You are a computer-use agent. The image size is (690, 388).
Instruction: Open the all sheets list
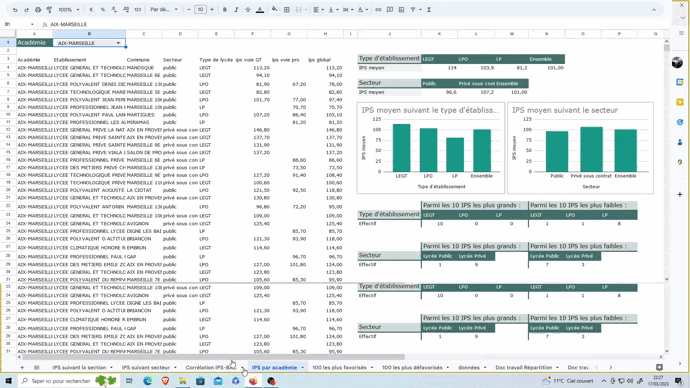(37, 367)
